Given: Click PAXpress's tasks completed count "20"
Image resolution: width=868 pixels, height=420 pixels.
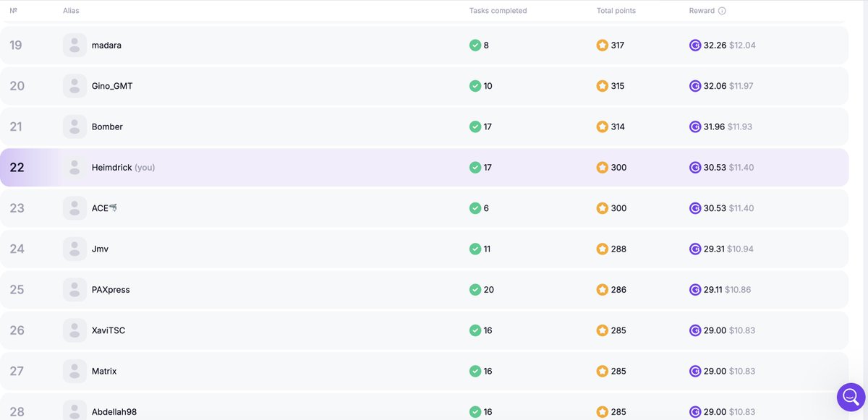Looking at the screenshot, I should [x=489, y=290].
